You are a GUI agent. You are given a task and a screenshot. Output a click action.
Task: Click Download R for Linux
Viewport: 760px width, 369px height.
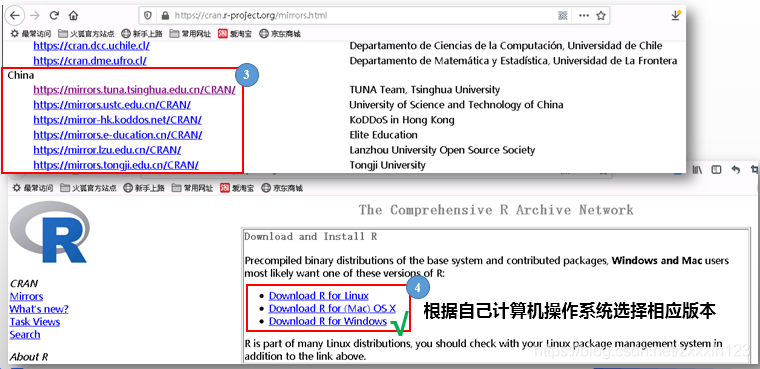pos(319,296)
